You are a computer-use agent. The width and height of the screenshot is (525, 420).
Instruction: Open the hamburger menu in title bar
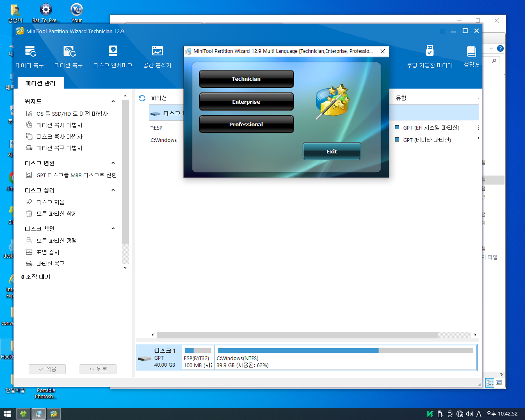point(442,31)
